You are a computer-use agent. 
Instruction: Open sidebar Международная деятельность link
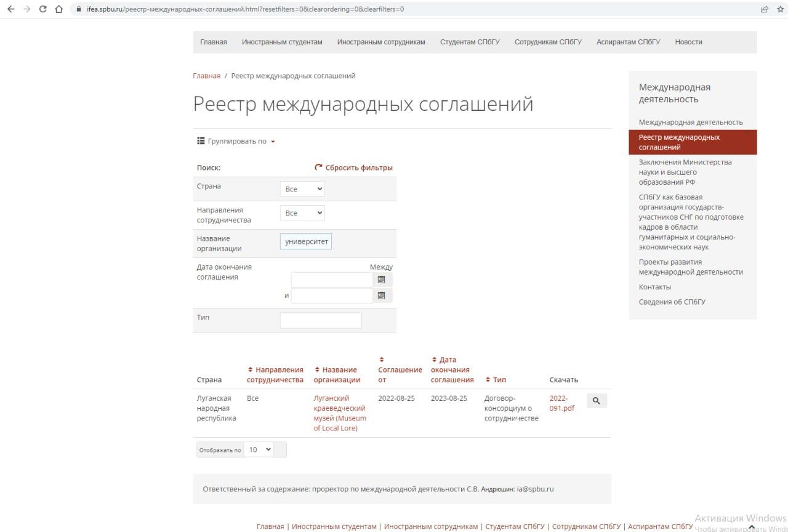click(691, 122)
